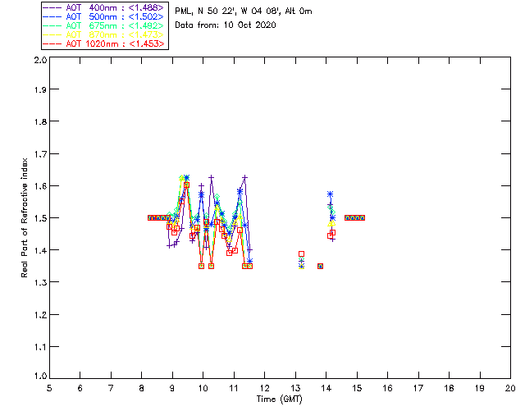Image resolution: width=525 pixels, height=420 pixels.
Task: Click the AOT 500nm legend entry
Action: click(104, 16)
